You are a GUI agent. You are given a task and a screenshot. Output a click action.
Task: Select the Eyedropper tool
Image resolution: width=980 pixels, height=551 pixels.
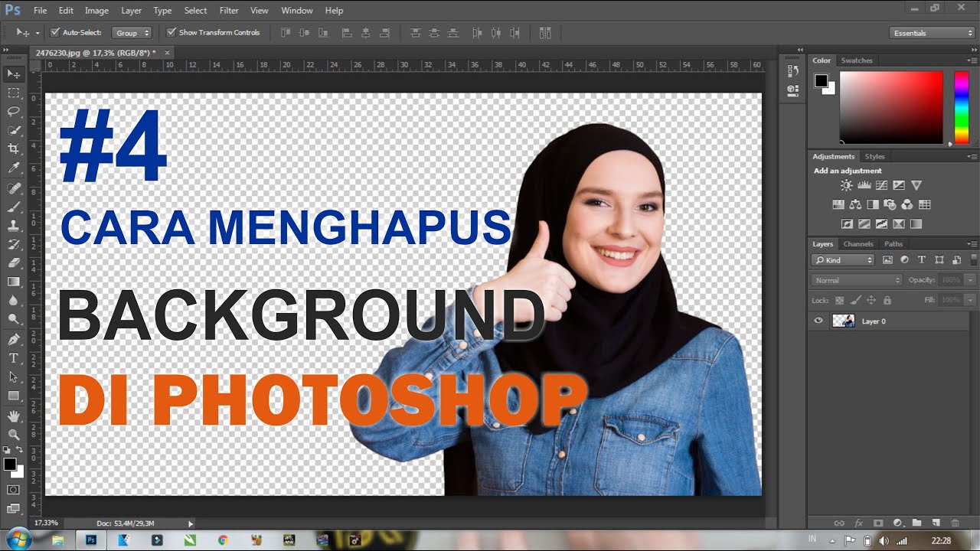click(x=14, y=168)
